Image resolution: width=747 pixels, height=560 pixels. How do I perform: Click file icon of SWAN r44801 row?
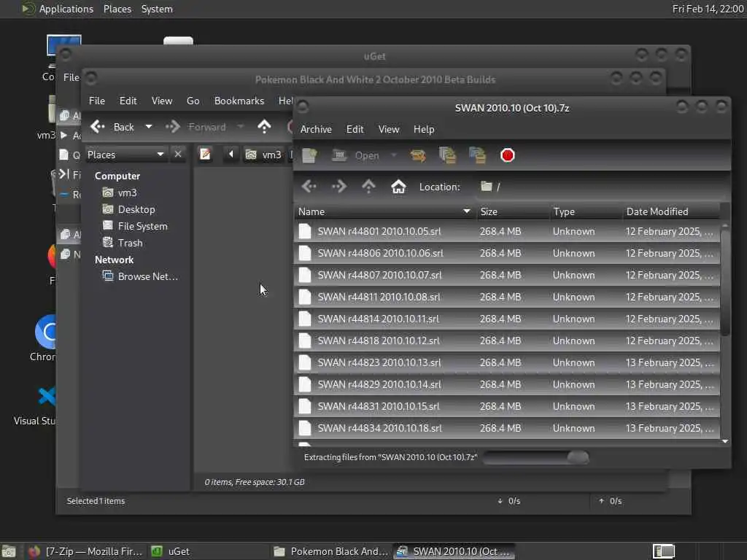(x=305, y=231)
